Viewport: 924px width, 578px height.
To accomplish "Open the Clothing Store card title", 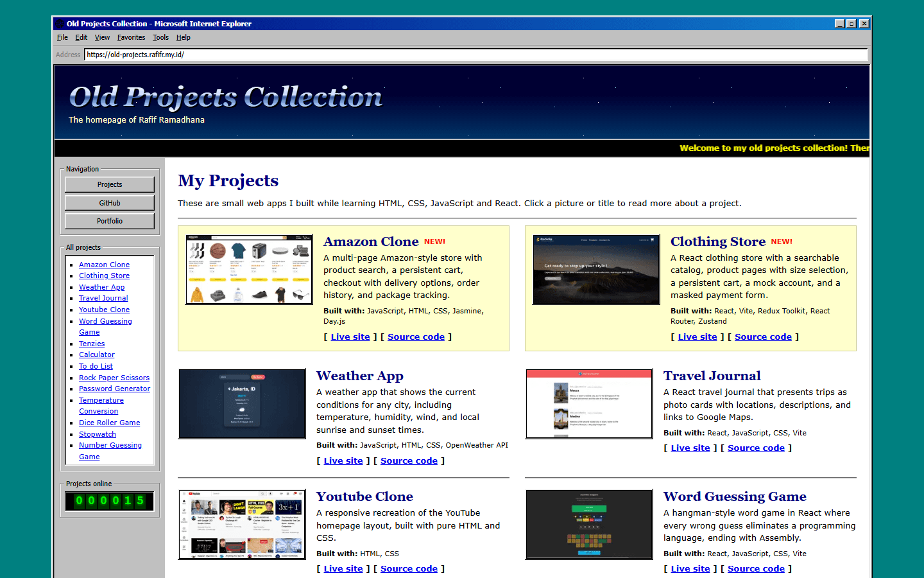I will point(718,241).
